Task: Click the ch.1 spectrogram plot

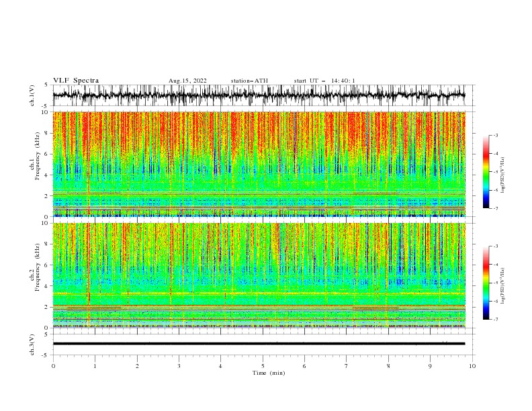Action: coord(259,164)
